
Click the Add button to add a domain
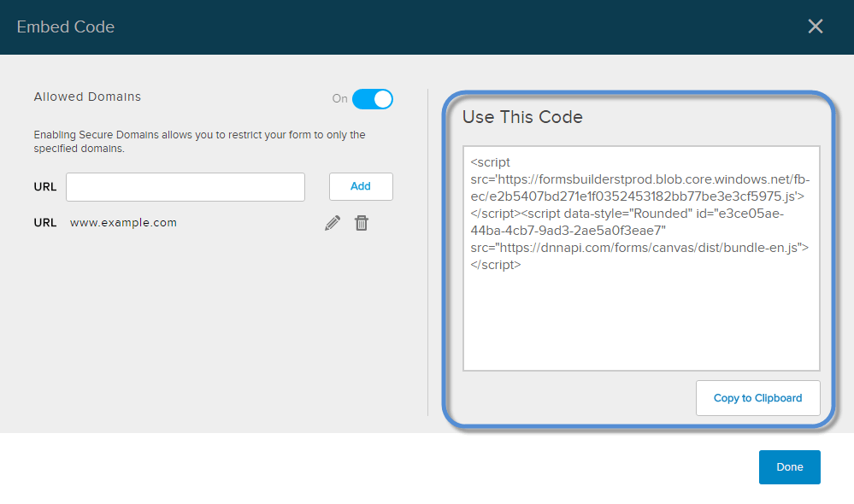pos(361,186)
